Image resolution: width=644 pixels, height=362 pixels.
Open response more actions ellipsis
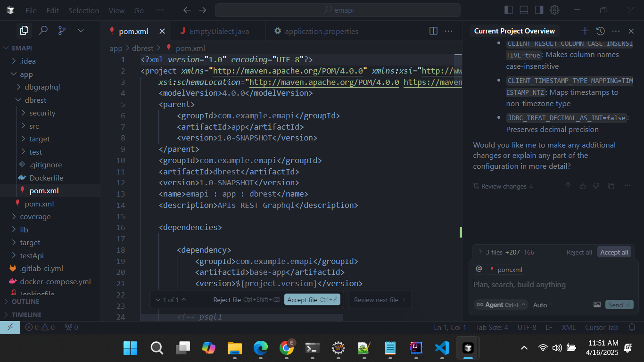click(627, 186)
